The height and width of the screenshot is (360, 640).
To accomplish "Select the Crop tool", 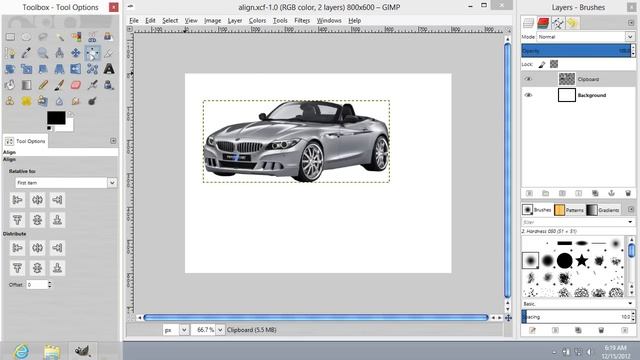I will (x=109, y=53).
